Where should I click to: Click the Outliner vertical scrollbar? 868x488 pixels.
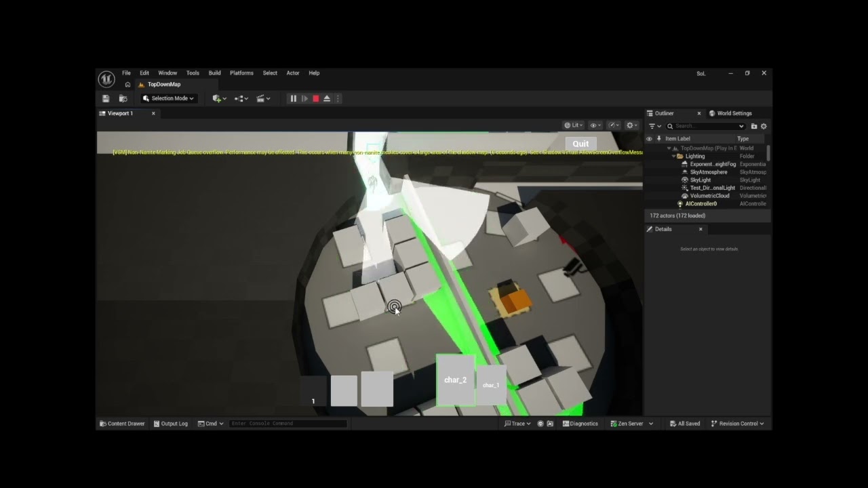tap(769, 153)
